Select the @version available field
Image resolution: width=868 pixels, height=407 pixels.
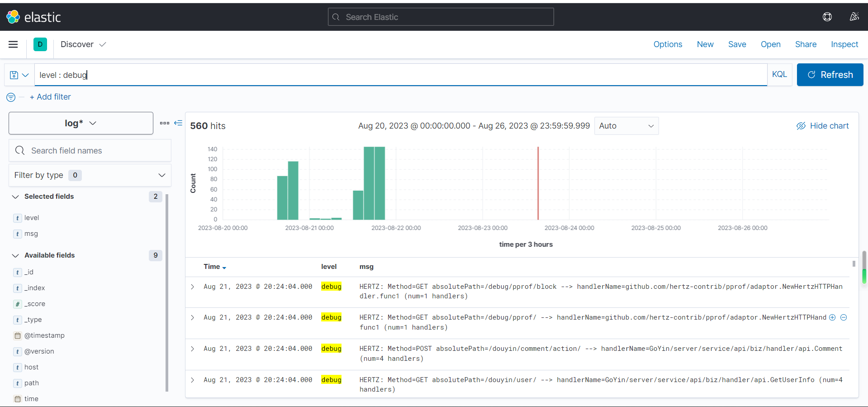coord(39,351)
